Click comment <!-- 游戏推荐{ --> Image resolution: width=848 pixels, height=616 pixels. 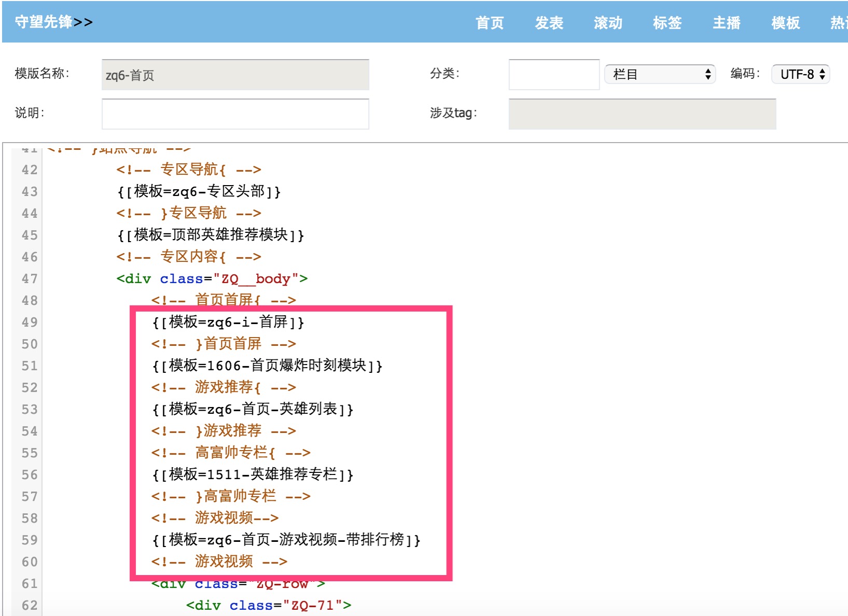(224, 388)
